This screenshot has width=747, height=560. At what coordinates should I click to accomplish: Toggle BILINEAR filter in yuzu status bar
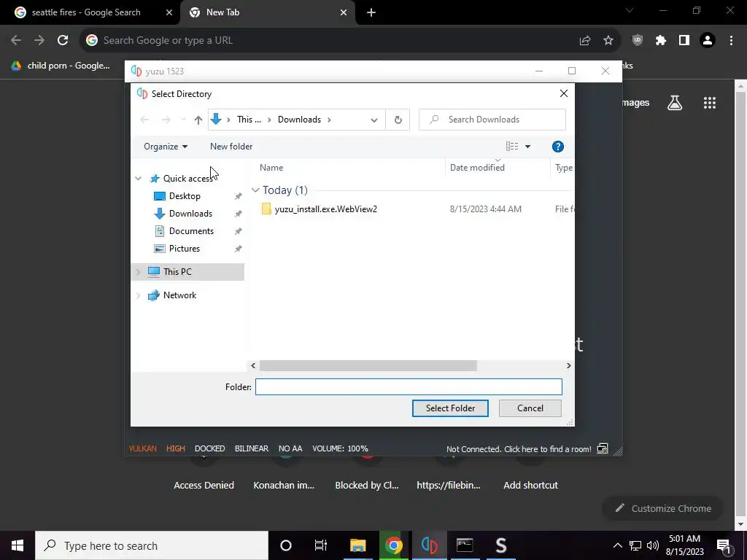click(252, 448)
